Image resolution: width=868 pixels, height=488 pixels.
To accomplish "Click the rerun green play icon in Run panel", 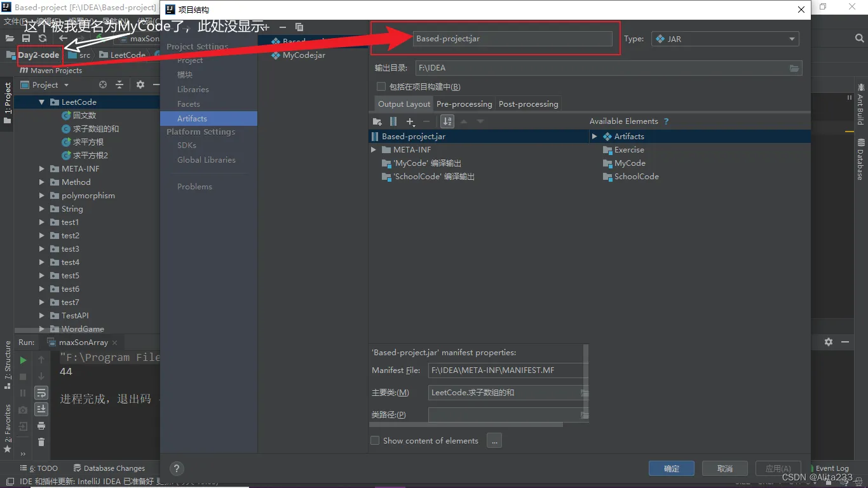I will [x=23, y=360].
